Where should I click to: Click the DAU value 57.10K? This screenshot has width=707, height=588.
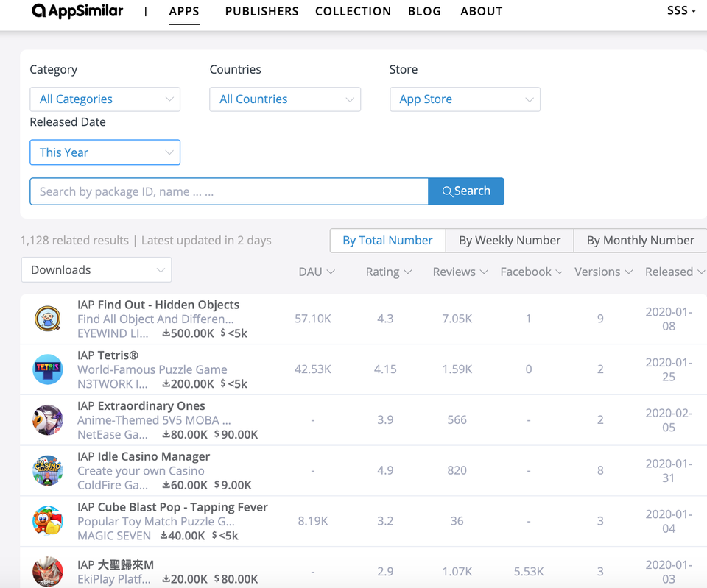(x=313, y=319)
